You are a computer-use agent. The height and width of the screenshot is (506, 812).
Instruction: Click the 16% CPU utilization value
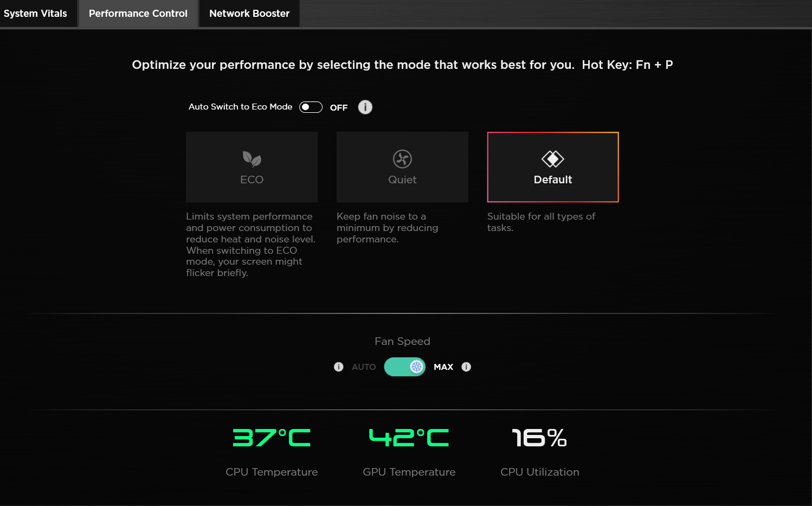pyautogui.click(x=540, y=438)
